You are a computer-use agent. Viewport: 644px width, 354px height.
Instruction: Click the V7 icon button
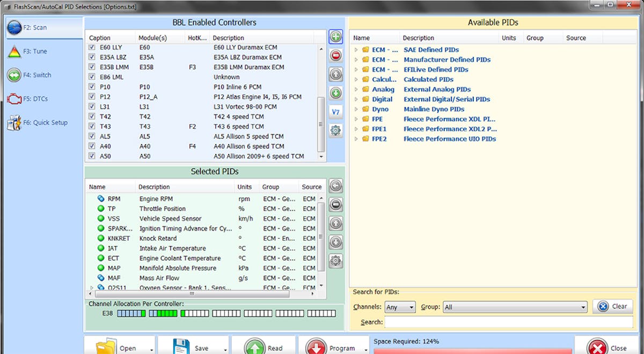[x=336, y=112]
